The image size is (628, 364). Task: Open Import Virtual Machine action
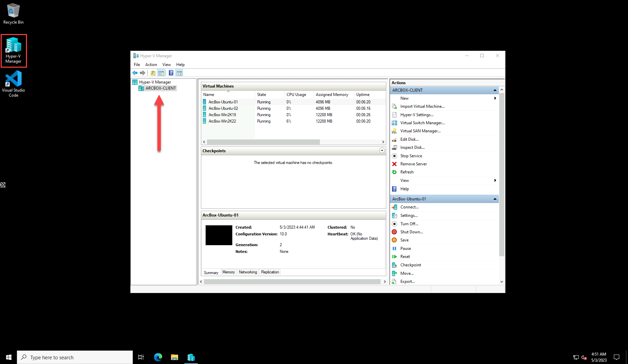pyautogui.click(x=422, y=106)
